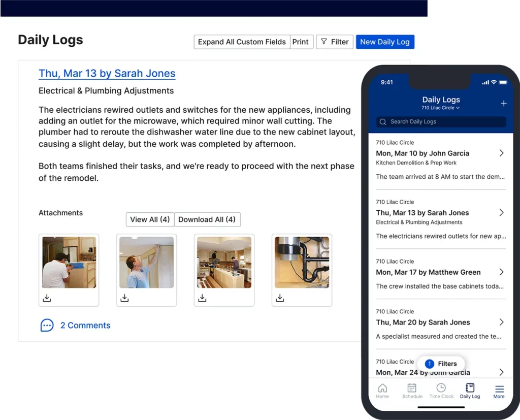Click Expand All Custom Fields
Viewport: 520px width, 420px height.
(x=241, y=42)
